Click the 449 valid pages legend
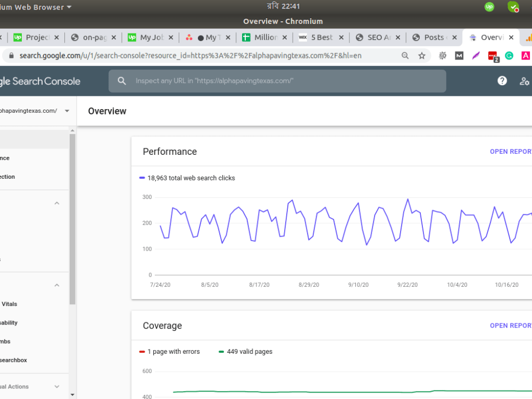 click(x=246, y=352)
